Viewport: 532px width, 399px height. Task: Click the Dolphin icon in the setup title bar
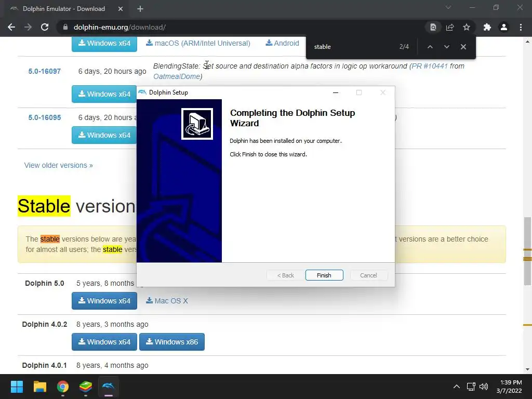coord(142,92)
